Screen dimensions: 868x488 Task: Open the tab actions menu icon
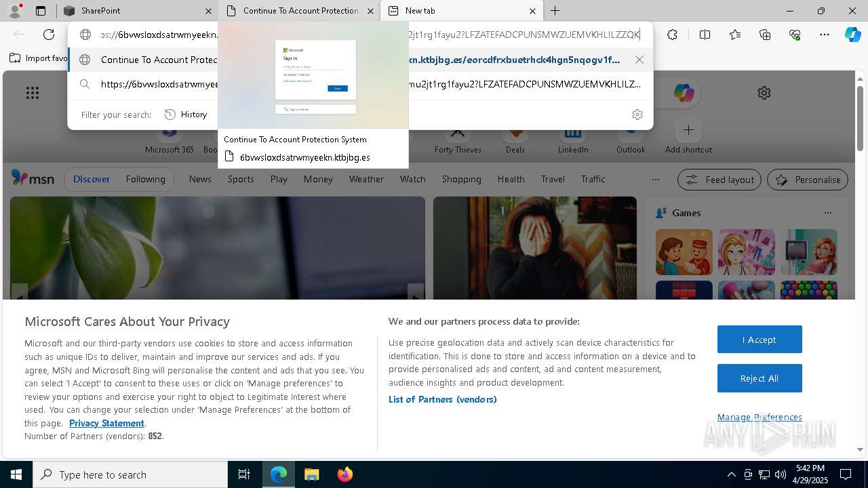pos(41,11)
